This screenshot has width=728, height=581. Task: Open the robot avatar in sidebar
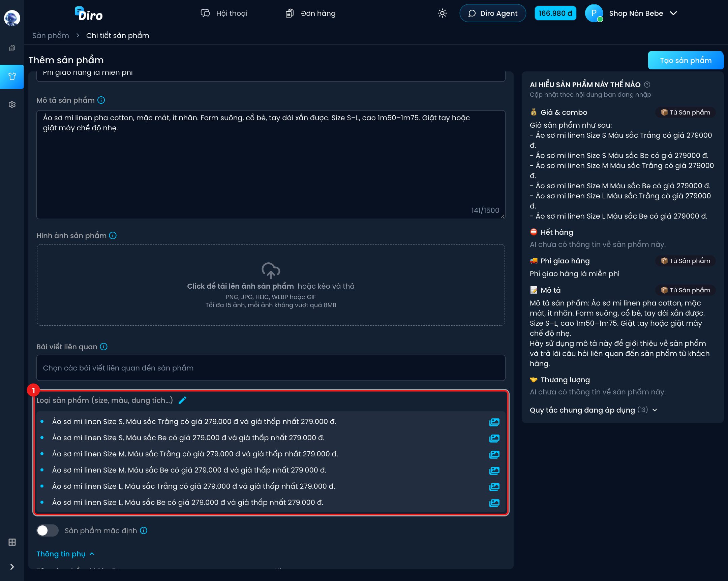tap(12, 18)
